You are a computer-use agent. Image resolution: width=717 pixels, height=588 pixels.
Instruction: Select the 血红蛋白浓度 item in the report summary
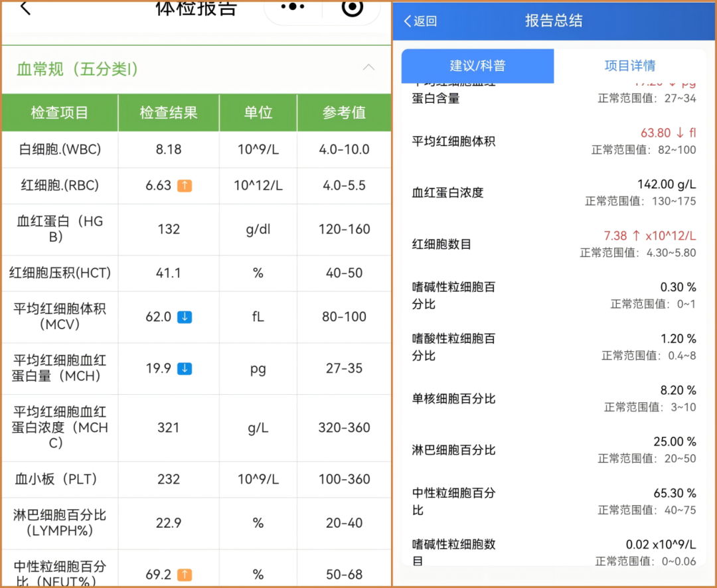(448, 193)
